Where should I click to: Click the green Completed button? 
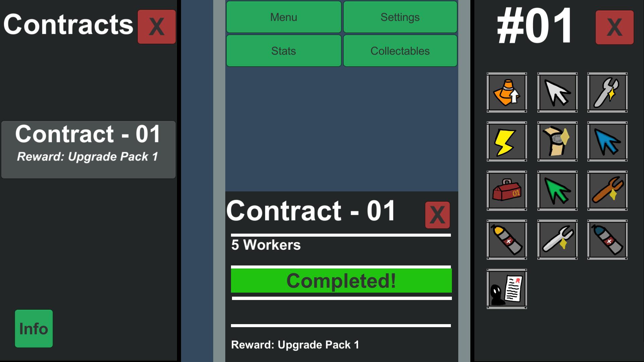(341, 281)
